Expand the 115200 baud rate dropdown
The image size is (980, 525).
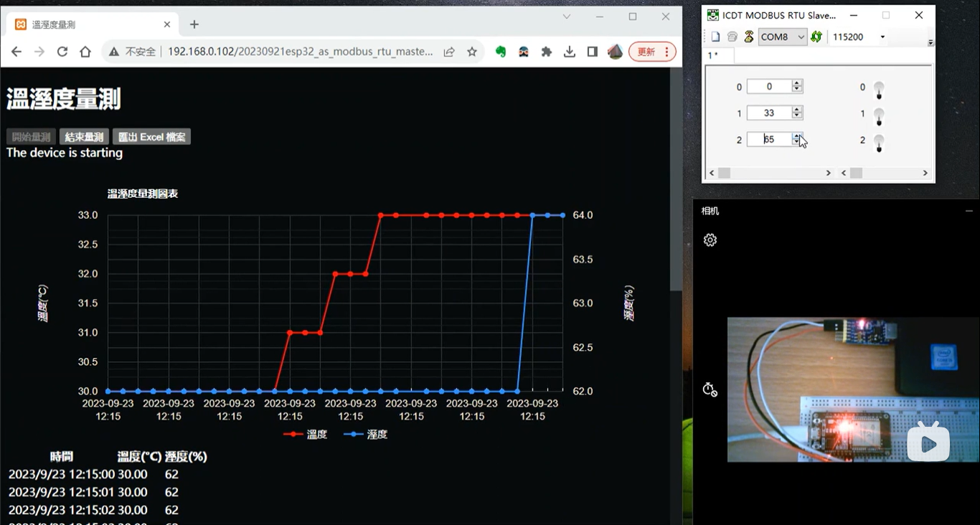point(882,37)
